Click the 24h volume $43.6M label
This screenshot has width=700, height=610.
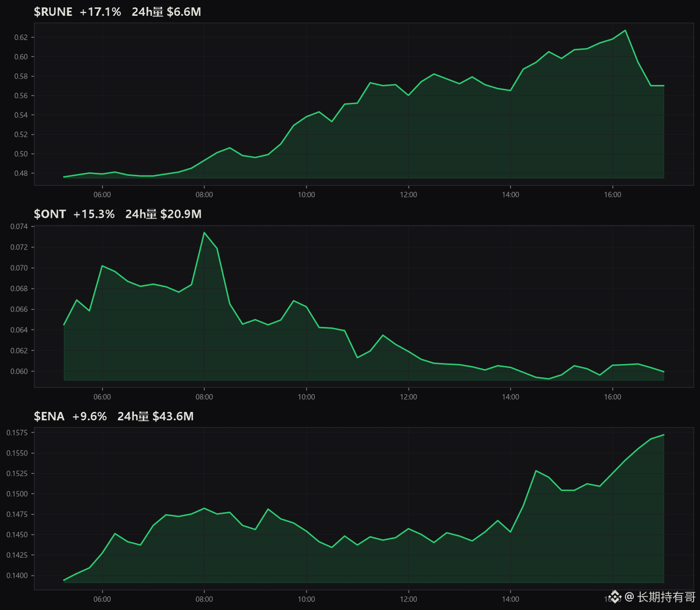click(x=156, y=416)
